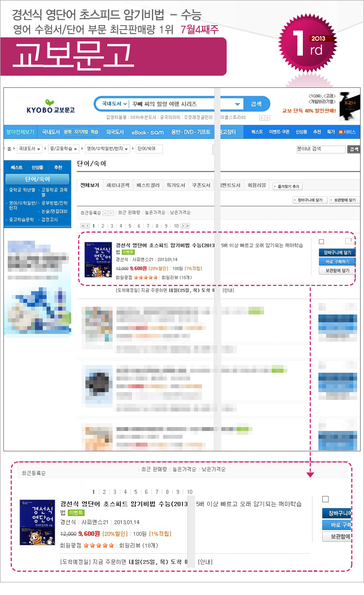The height and width of the screenshot is (595, 364).
Task: Click the KYOBO 교보문고 logo
Action: click(x=50, y=107)
